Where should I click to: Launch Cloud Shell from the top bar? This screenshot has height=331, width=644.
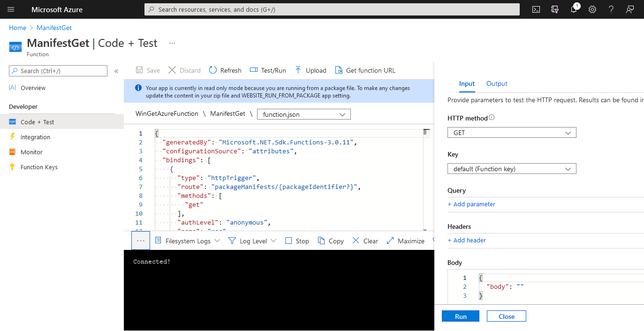[536, 9]
